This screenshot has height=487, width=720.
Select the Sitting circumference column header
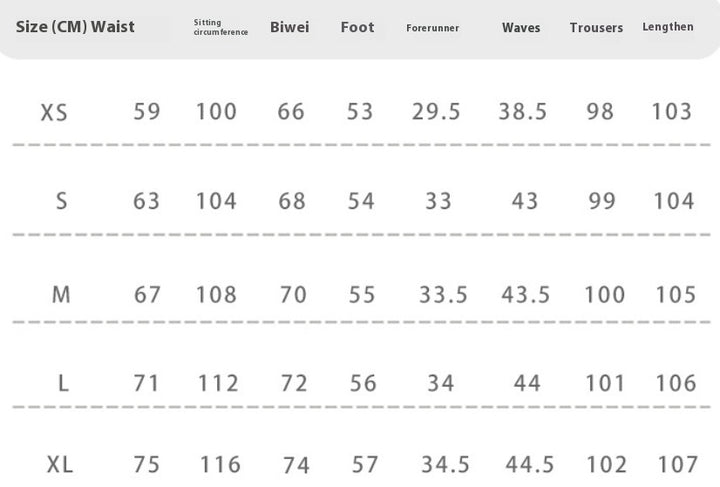point(221,27)
